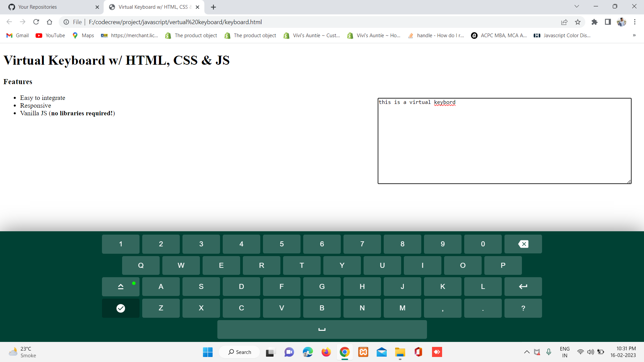
Task: Open the browser tab search dropdown arrow
Action: (577, 6)
